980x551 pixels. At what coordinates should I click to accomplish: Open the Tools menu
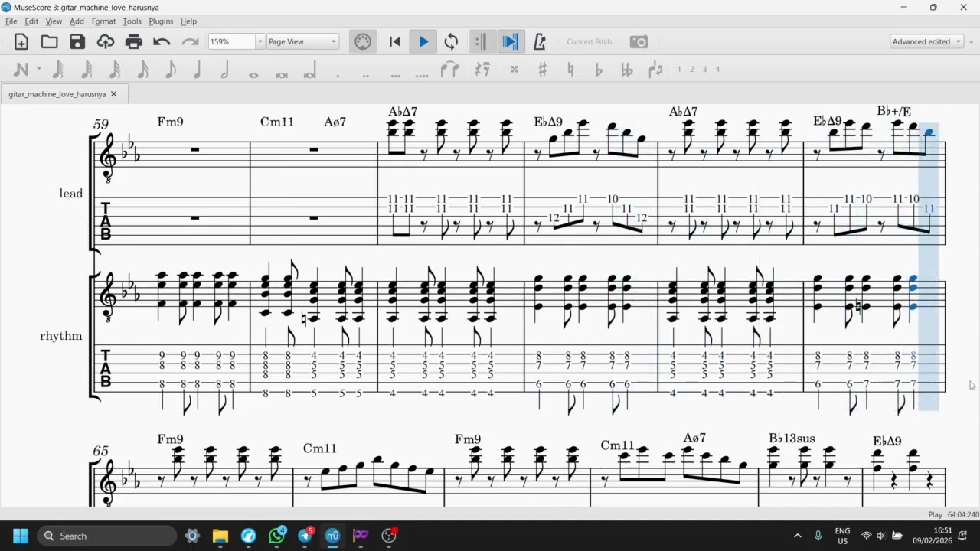132,21
